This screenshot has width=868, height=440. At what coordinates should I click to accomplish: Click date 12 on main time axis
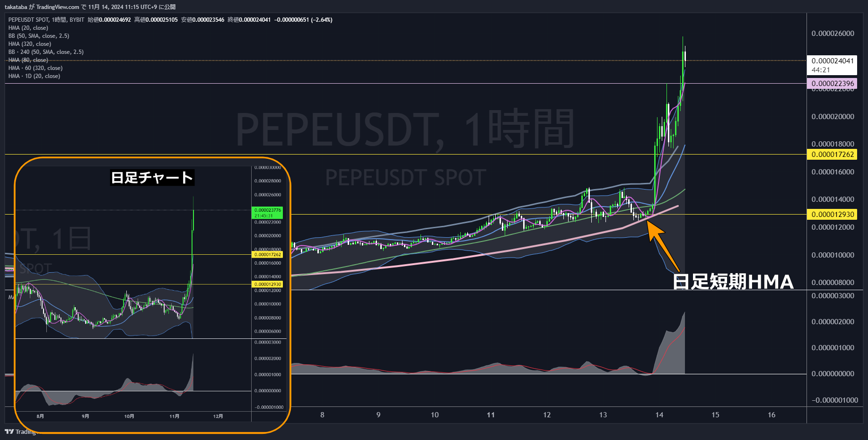pos(547,415)
